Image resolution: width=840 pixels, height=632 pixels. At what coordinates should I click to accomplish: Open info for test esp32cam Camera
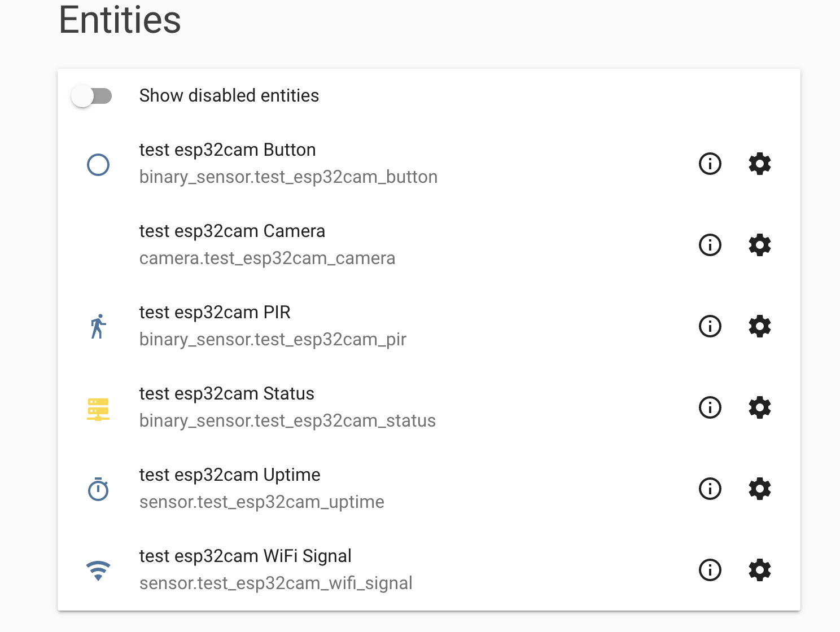pyautogui.click(x=710, y=245)
